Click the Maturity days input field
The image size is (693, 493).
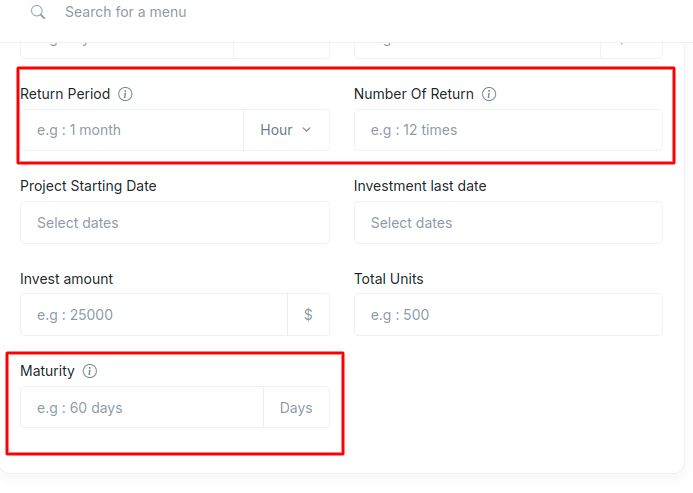[142, 407]
